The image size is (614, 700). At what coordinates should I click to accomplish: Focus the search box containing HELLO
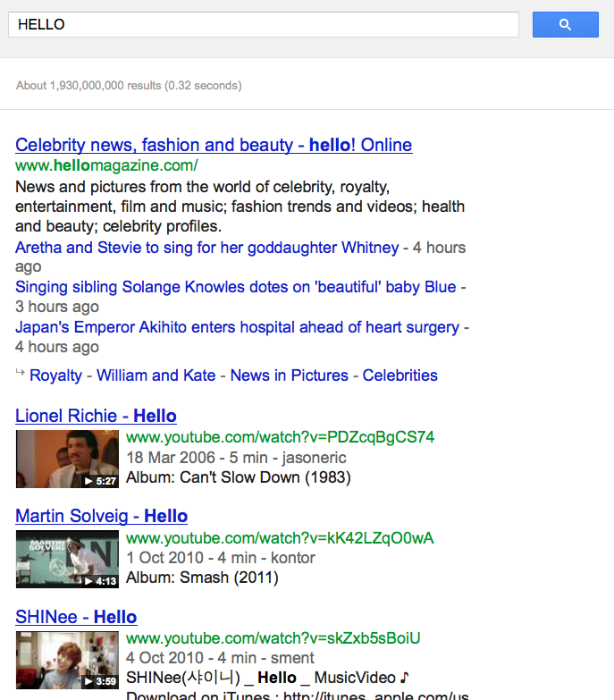point(264,24)
